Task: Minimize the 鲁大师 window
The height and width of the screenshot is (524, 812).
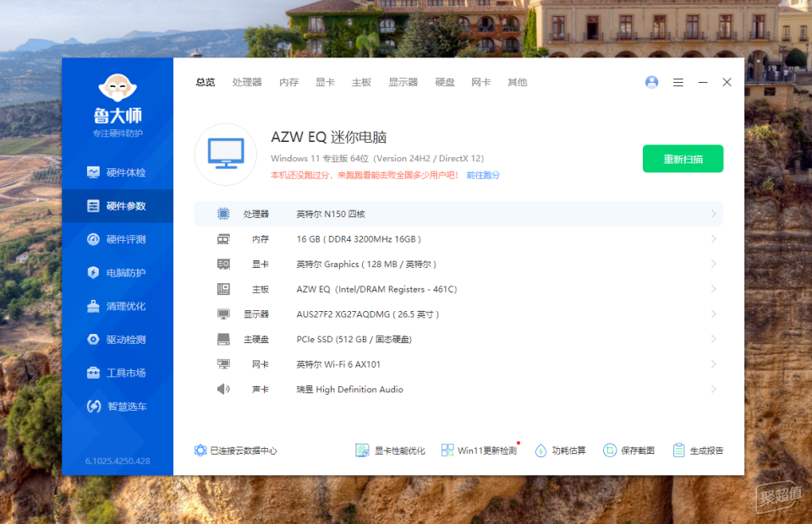Action: (x=703, y=82)
